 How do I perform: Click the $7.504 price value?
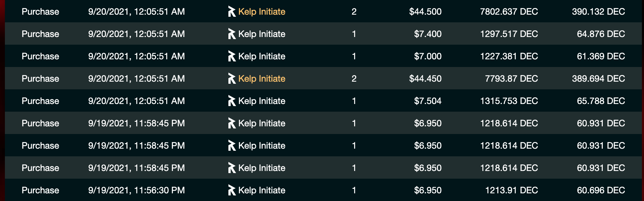[x=428, y=101]
